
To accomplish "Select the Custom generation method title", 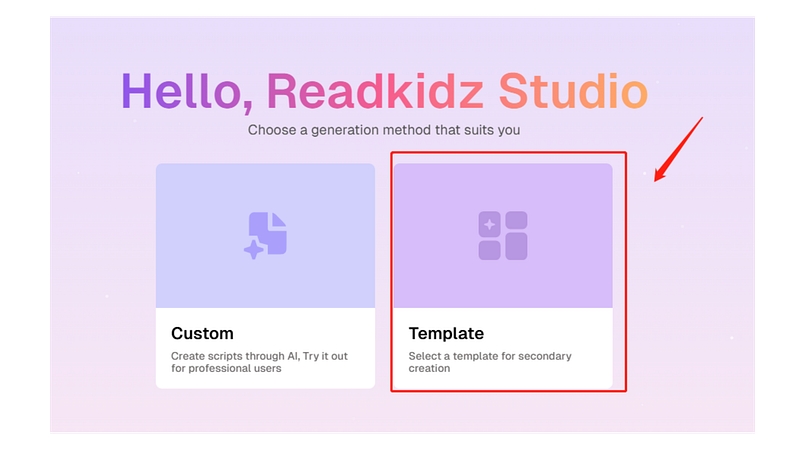I will tap(202, 333).
